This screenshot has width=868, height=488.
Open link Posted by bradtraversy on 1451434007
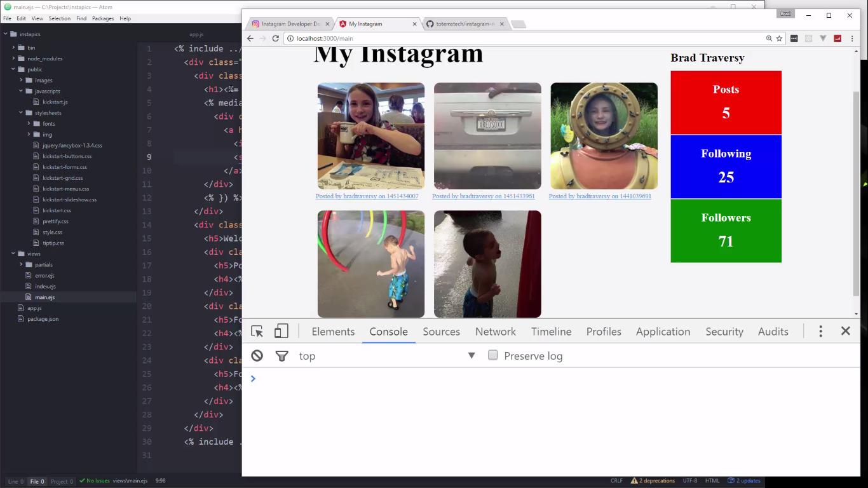(x=367, y=196)
